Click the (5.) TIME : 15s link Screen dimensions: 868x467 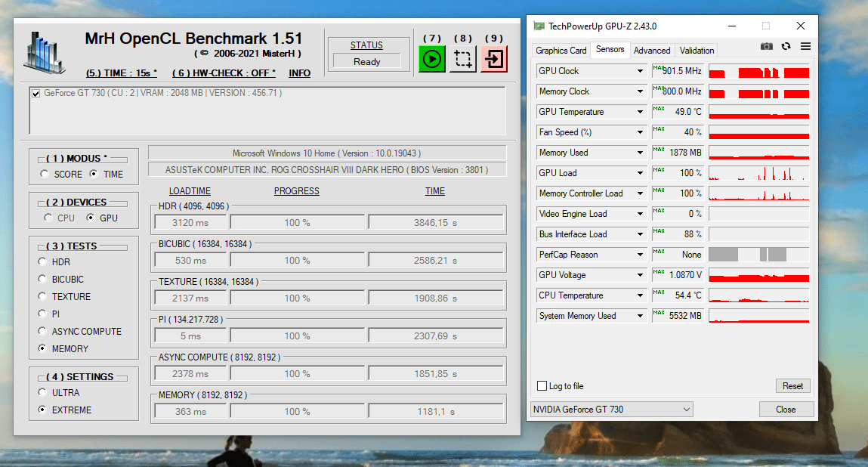121,73
